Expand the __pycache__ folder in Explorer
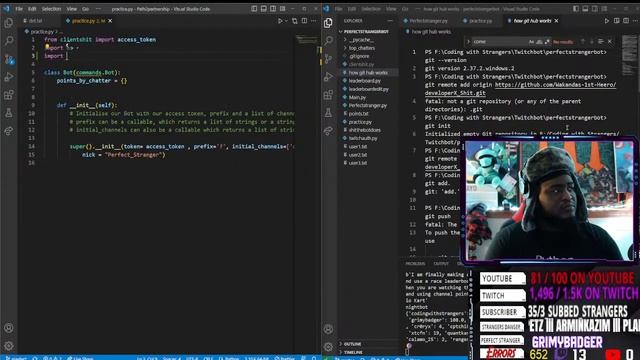Viewport: 640px width, 360px height. (361, 40)
